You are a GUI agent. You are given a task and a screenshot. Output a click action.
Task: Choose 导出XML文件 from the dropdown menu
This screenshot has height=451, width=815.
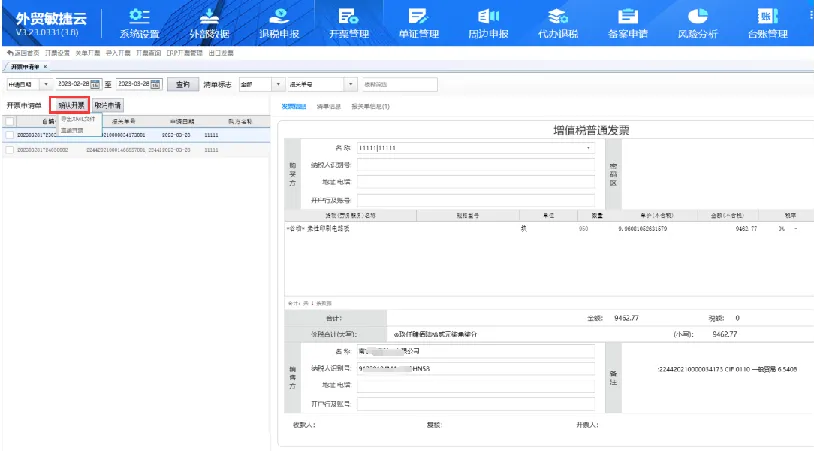tap(78, 119)
